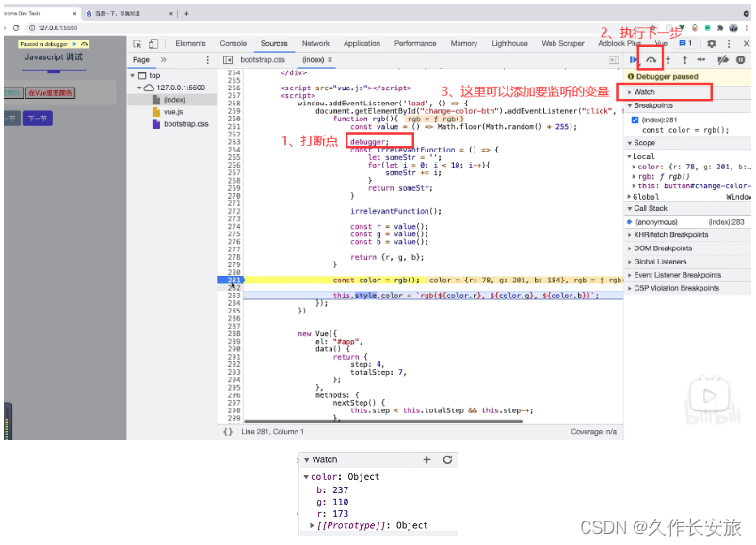Switch to the Application tab
The height and width of the screenshot is (545, 756).
tap(362, 44)
